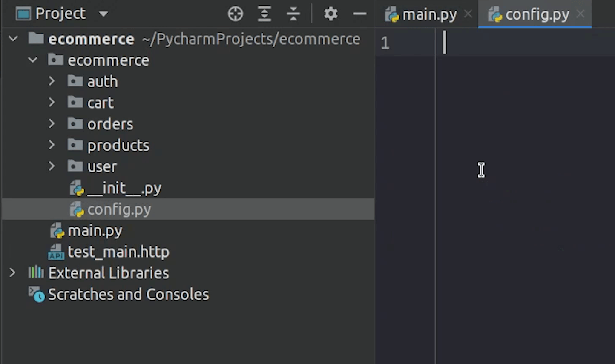Screen dimensions: 615x364
Task: Click line 1 in the editor area
Action: pos(511,43)
